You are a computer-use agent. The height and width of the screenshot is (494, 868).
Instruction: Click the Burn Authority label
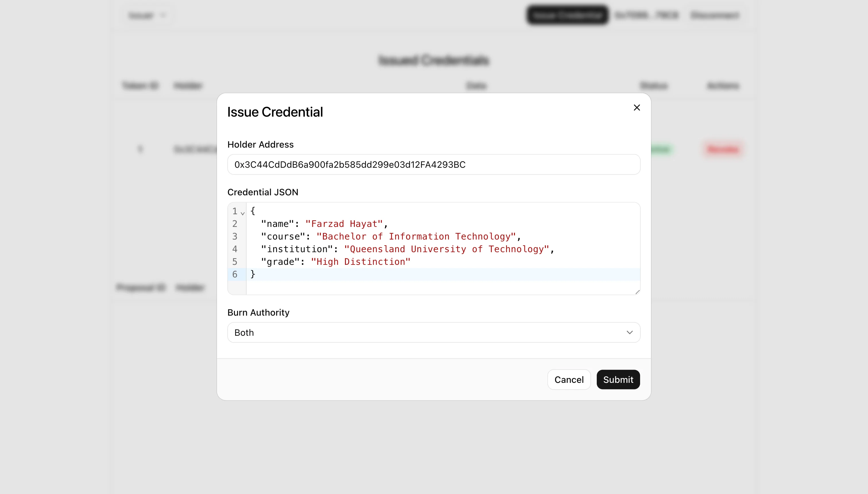tap(258, 312)
